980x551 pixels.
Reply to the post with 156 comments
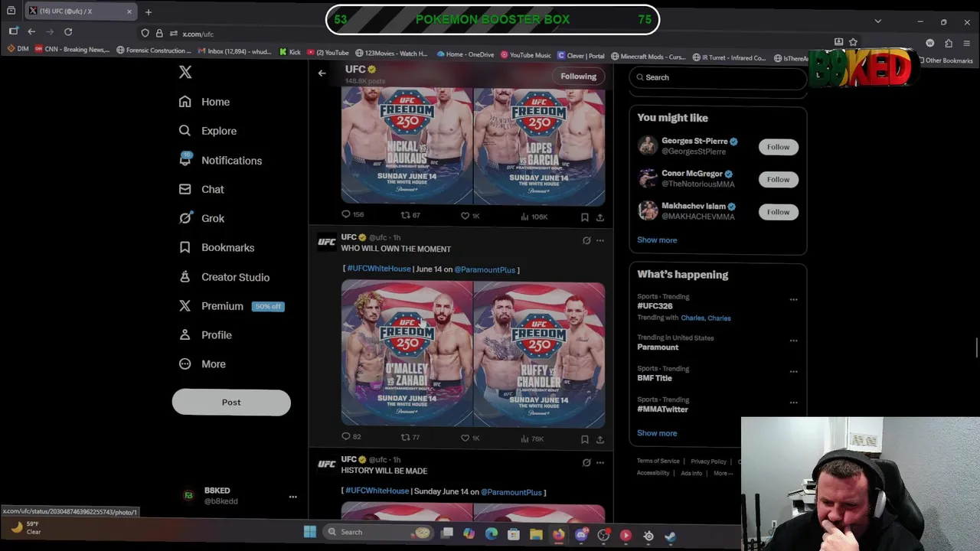click(353, 215)
